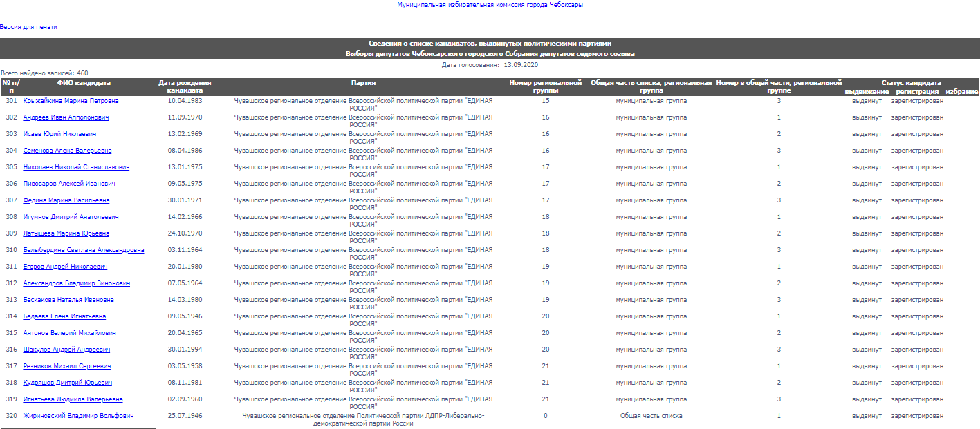This screenshot has width=980, height=429.
Task: Open candidate Игумнов Дмитрий Анатольевич
Action: 71,217
